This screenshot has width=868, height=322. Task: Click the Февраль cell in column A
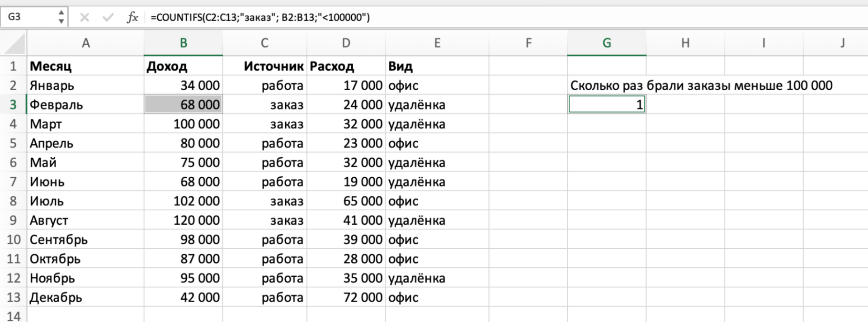click(86, 104)
